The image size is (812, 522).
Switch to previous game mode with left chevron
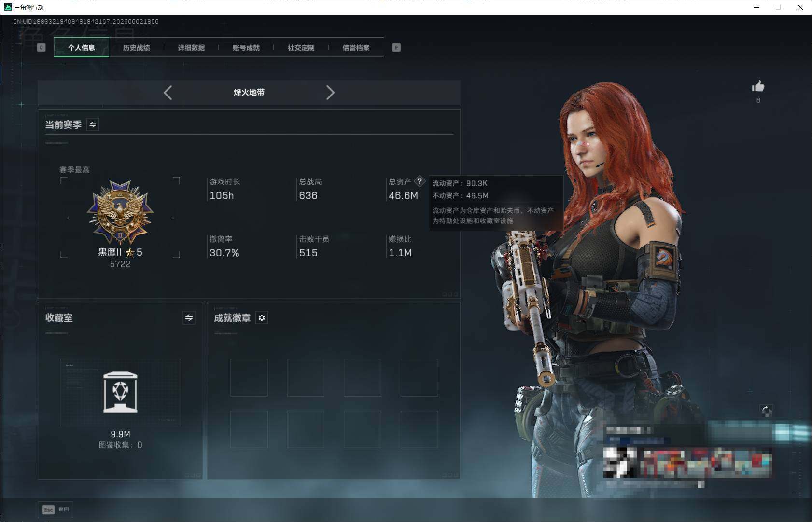point(168,93)
